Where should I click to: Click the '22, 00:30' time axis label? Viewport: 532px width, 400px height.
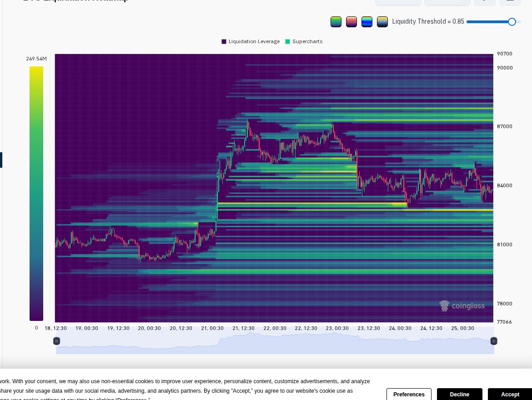[275, 328]
